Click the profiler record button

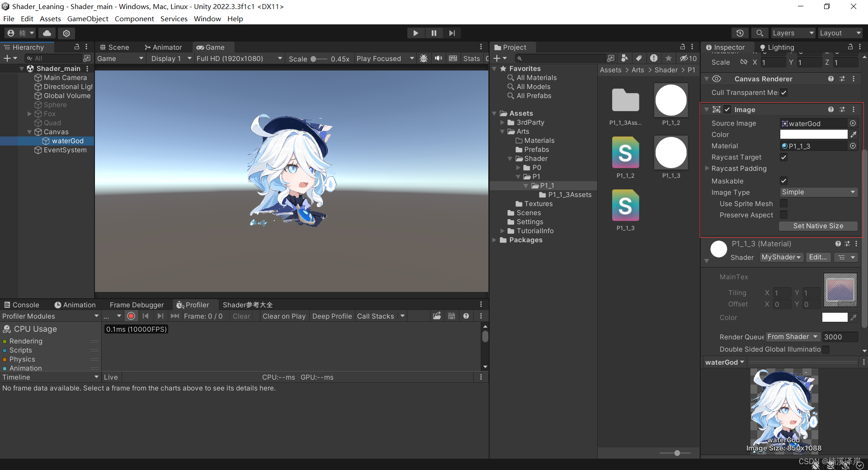(x=131, y=316)
